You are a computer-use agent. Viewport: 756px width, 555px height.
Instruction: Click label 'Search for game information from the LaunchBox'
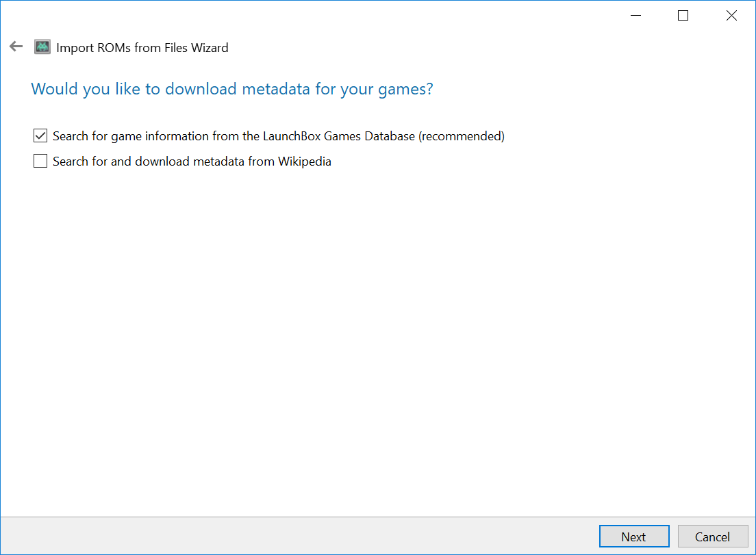point(279,136)
